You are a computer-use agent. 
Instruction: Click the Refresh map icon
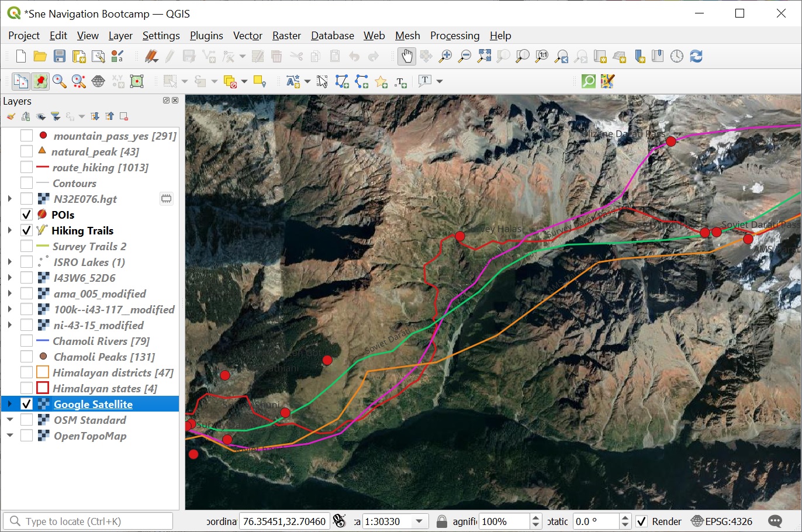click(696, 56)
